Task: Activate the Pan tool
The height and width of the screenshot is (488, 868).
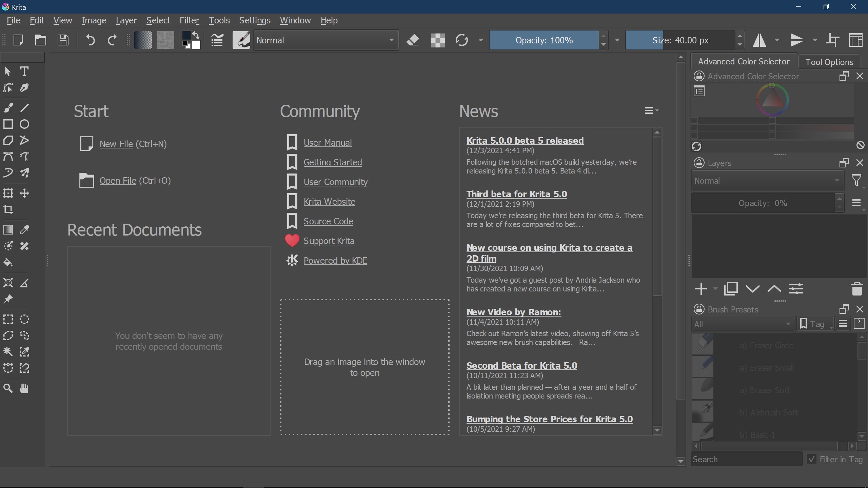Action: pyautogui.click(x=24, y=388)
